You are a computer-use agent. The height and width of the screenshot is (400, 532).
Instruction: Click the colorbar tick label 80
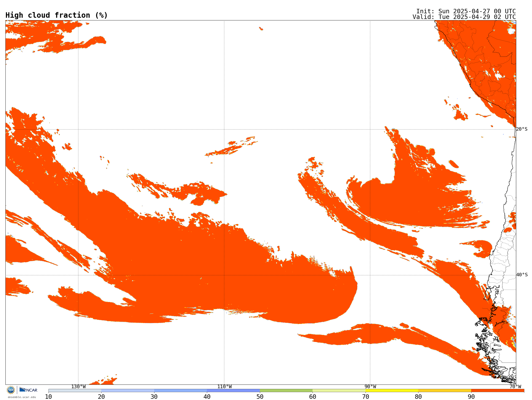click(418, 397)
